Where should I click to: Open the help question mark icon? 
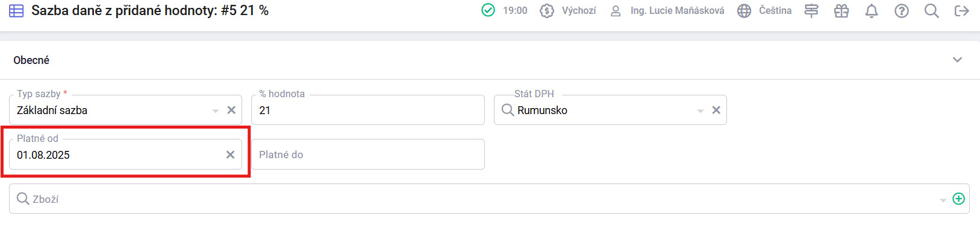click(901, 11)
